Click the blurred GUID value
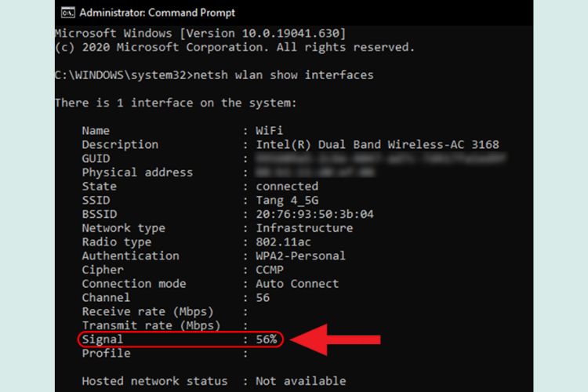The image size is (588, 392). [380, 158]
